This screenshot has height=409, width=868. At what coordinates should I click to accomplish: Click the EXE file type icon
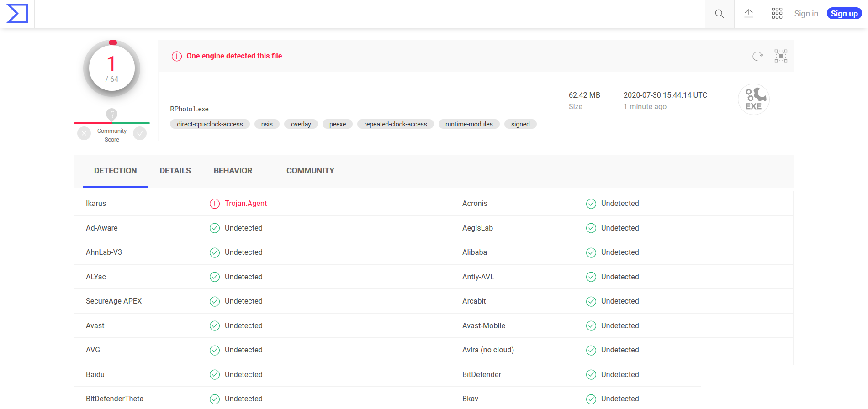(x=754, y=100)
